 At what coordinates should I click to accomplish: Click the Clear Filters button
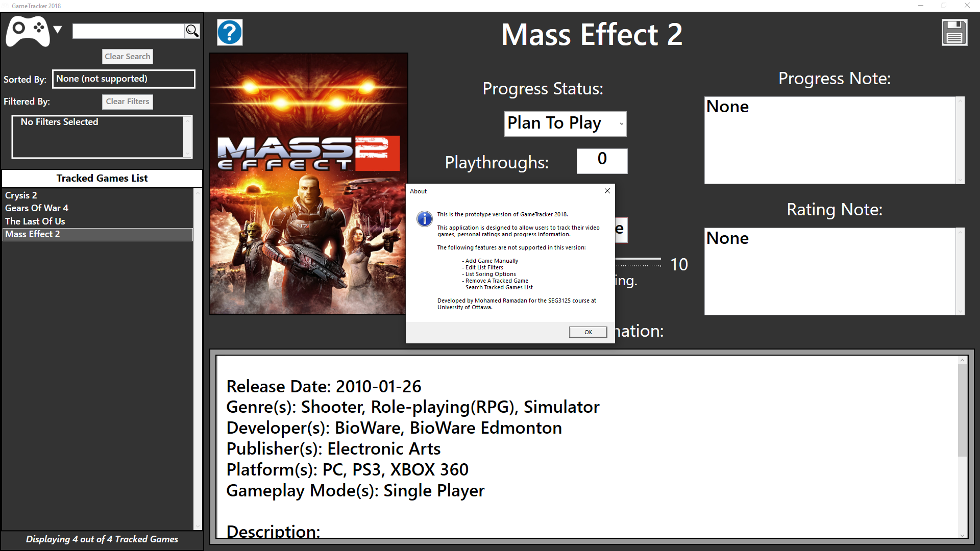[127, 102]
